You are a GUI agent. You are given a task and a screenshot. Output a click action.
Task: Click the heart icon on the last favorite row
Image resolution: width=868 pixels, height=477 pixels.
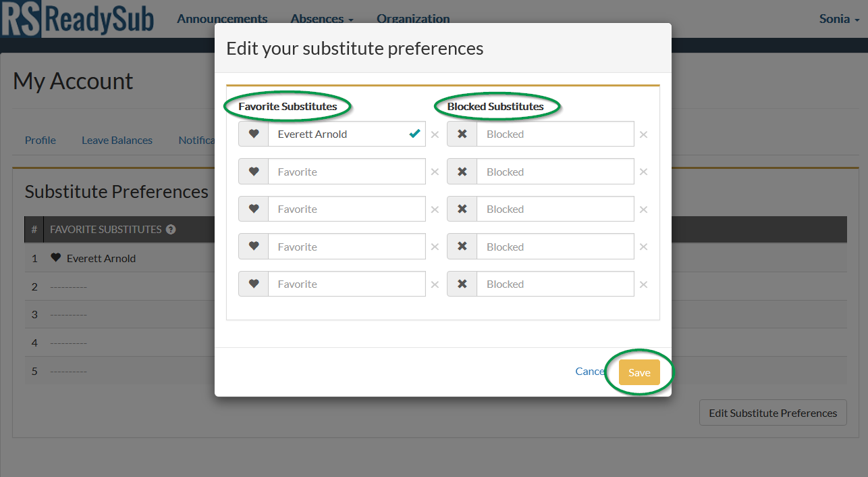click(x=253, y=284)
